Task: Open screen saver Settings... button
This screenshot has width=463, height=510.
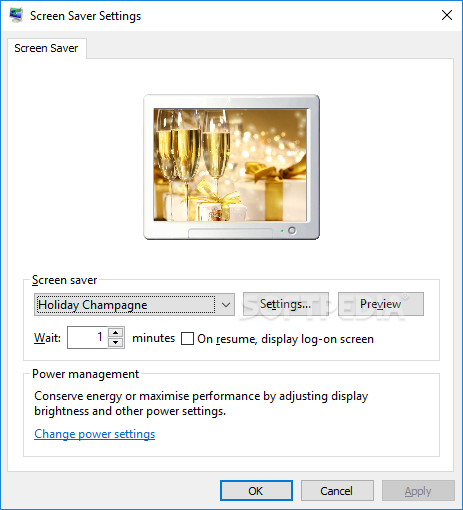Action: pyautogui.click(x=286, y=304)
